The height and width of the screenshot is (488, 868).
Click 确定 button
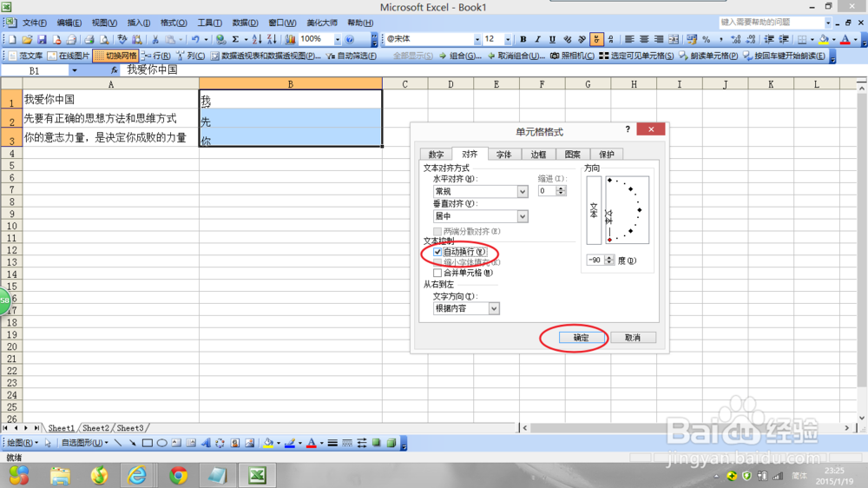click(x=581, y=337)
